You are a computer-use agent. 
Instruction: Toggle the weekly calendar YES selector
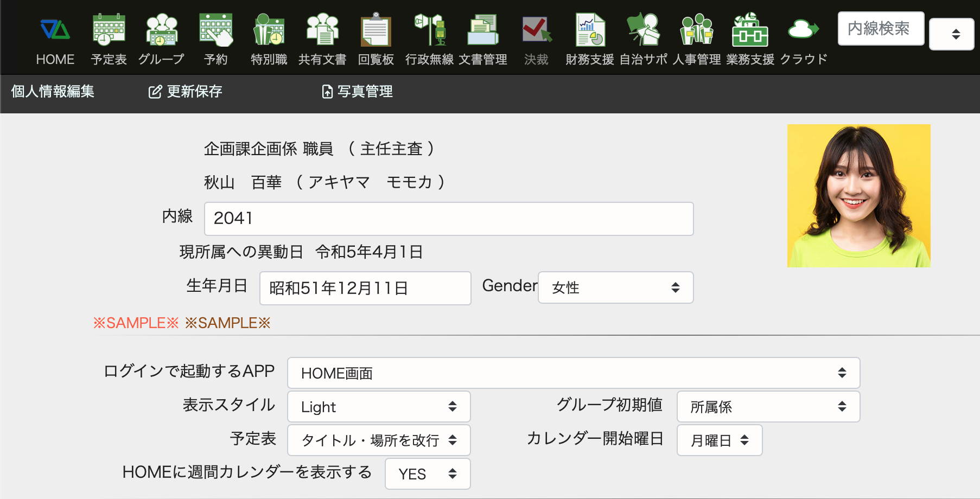(427, 474)
